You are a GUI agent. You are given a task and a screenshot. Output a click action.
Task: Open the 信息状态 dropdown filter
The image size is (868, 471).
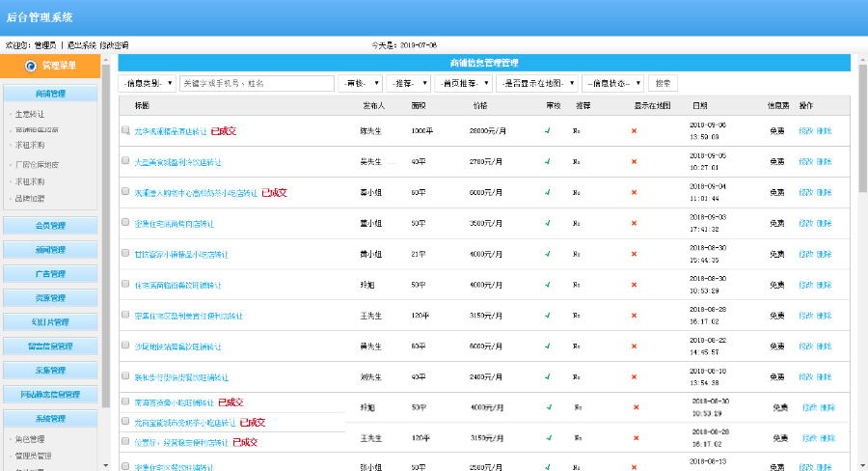(x=612, y=84)
